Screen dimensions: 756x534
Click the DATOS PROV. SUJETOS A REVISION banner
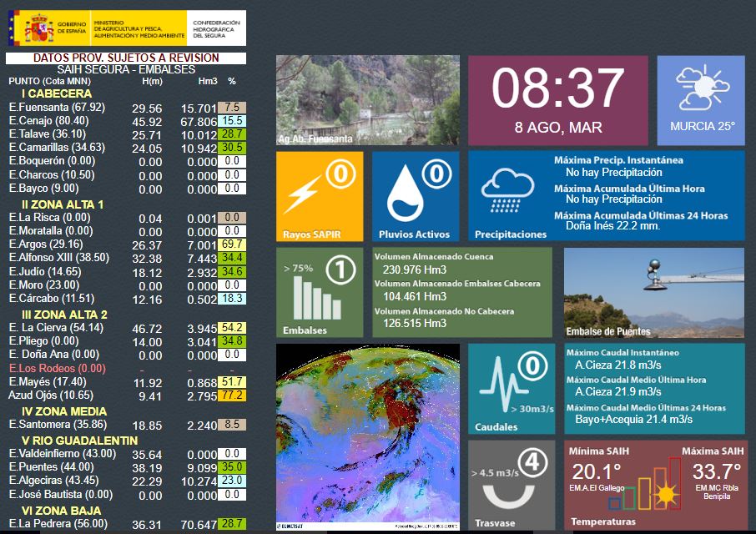click(x=126, y=58)
